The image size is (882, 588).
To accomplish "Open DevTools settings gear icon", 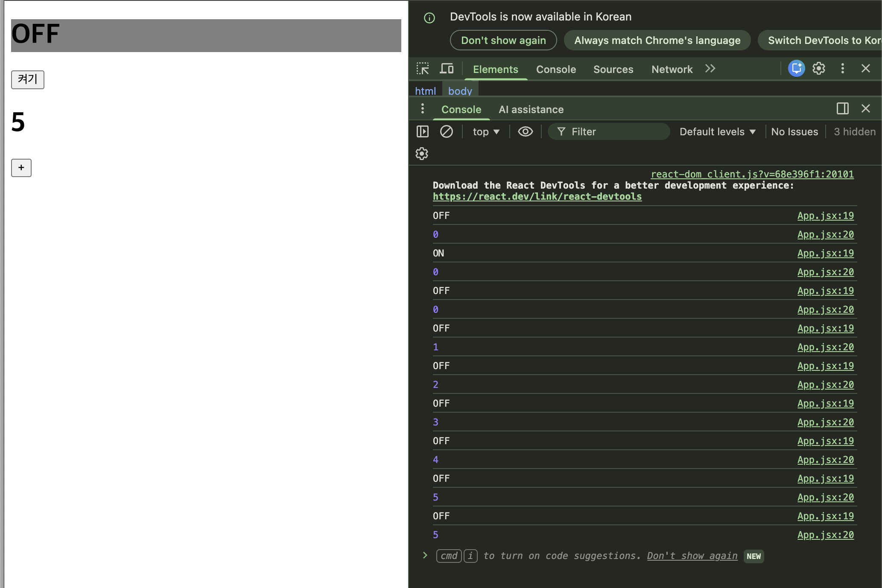I will point(818,69).
